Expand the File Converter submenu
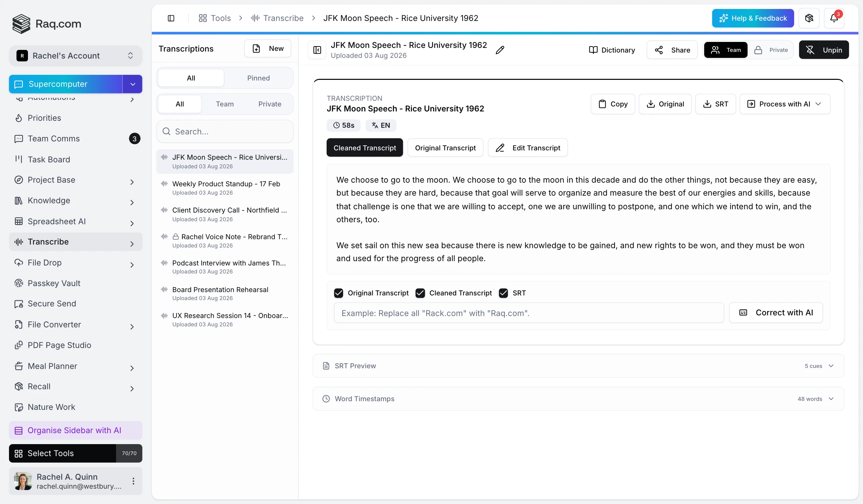This screenshot has width=863, height=504. [132, 327]
